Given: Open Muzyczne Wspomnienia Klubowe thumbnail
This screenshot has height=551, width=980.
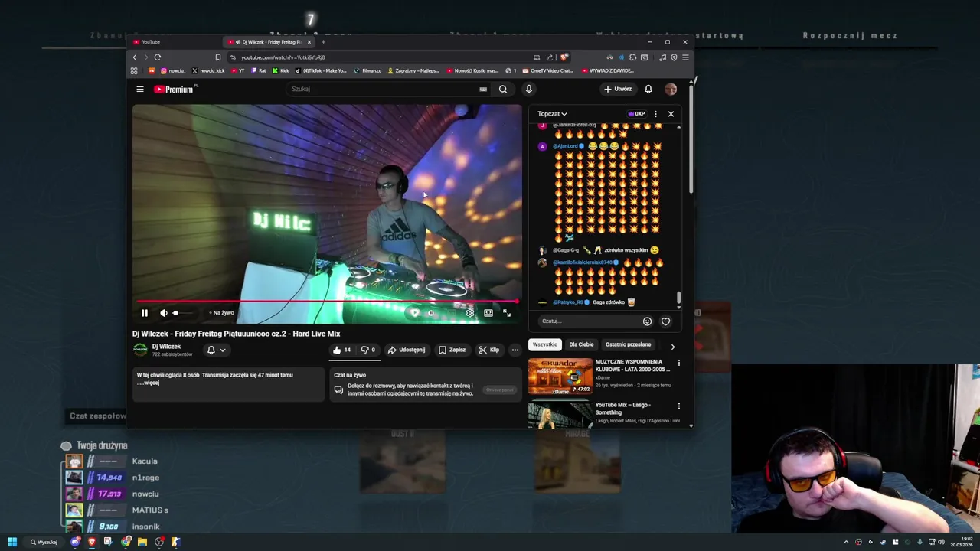Looking at the screenshot, I should point(560,376).
